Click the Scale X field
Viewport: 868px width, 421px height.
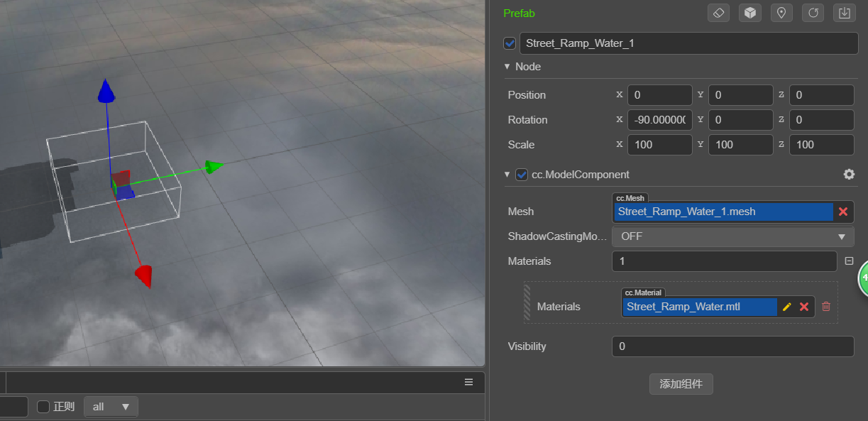coord(659,145)
